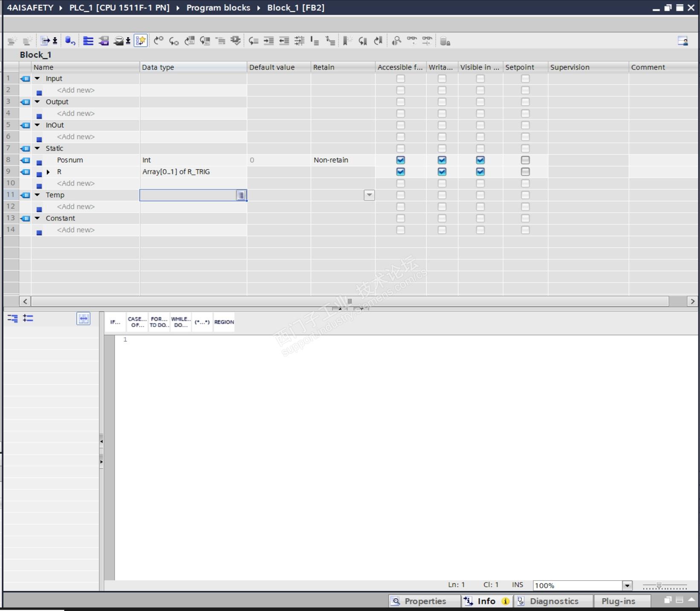Sort by Data type column header

[193, 67]
